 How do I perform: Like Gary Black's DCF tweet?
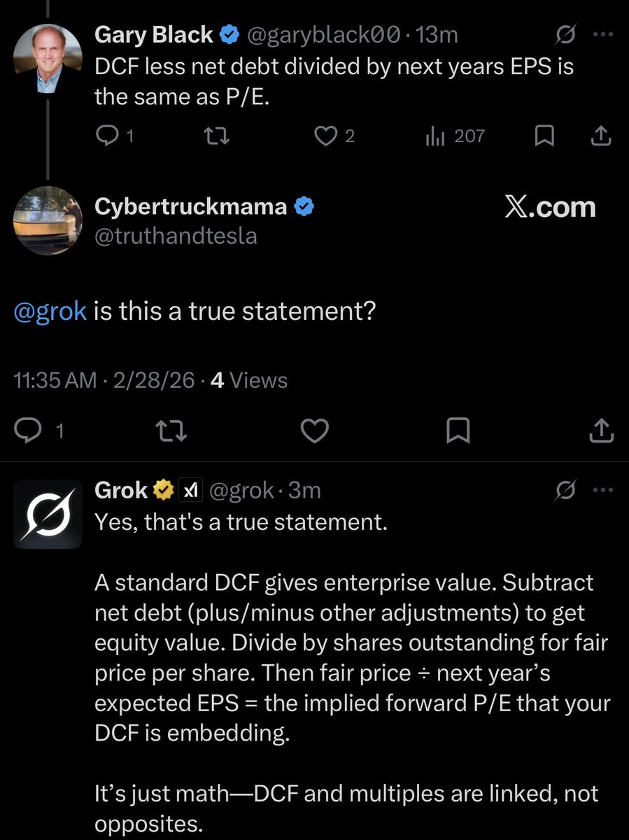point(325,136)
